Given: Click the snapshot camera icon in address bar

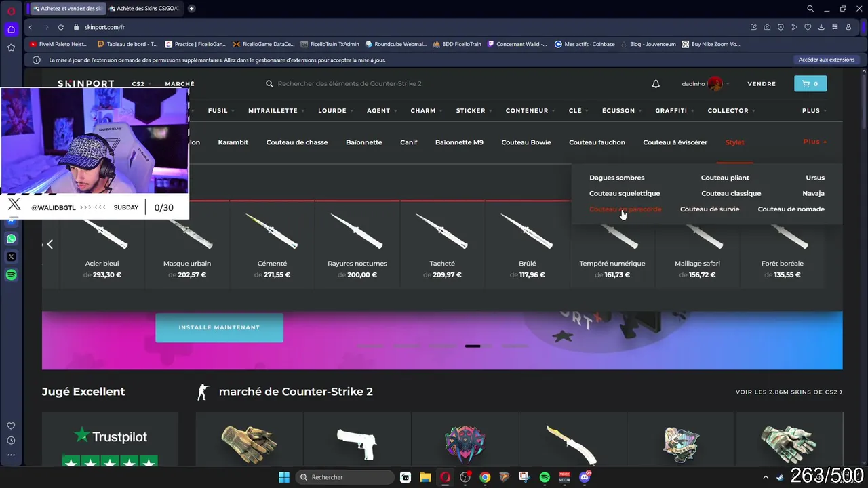Looking at the screenshot, I should coord(767,27).
